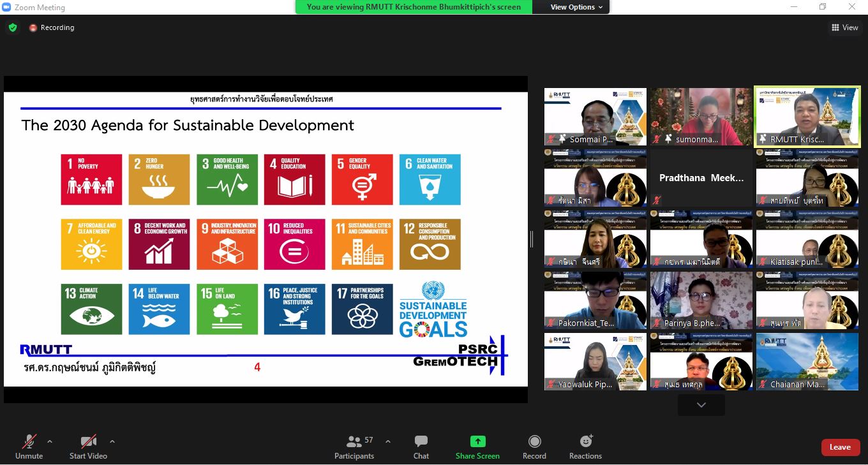This screenshot has height=465, width=868.
Task: Click goal 7 Affordable Clean Energy tile
Action: [91, 244]
